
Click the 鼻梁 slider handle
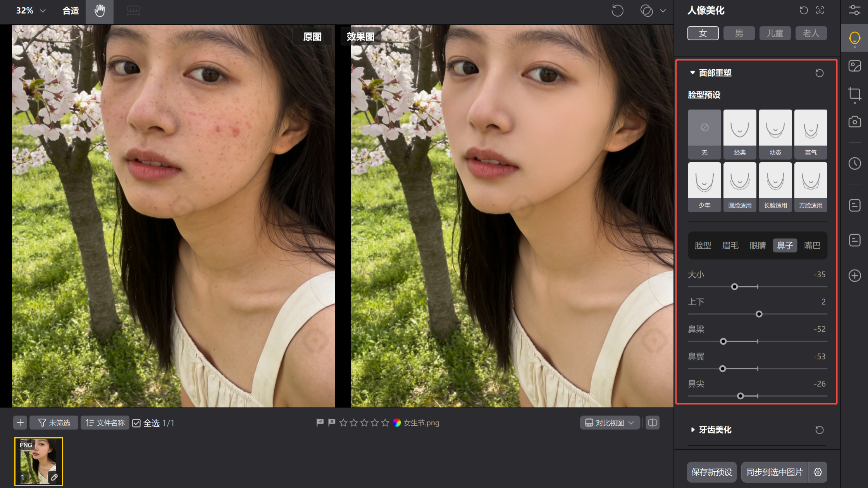tap(723, 341)
